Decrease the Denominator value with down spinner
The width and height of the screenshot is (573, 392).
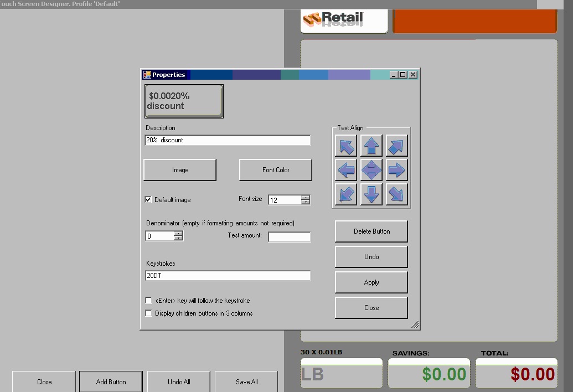[178, 238]
